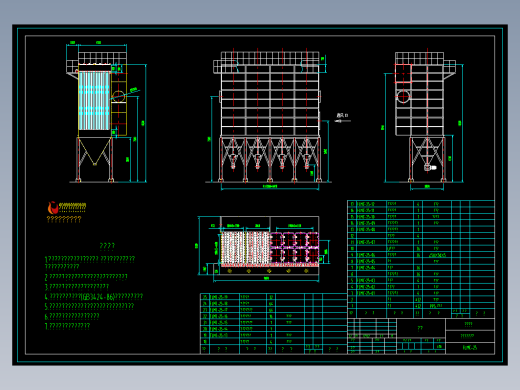This screenshot has height=390, width=520.
Task: Select note line containing GB3424-86
Action: coord(94,296)
